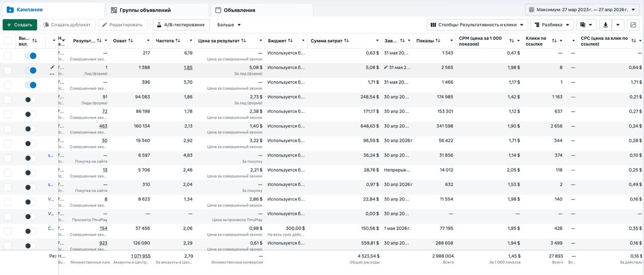The height and width of the screenshot is (275, 644).
Task: Open A/B-тестирование
Action: [x=181, y=25]
